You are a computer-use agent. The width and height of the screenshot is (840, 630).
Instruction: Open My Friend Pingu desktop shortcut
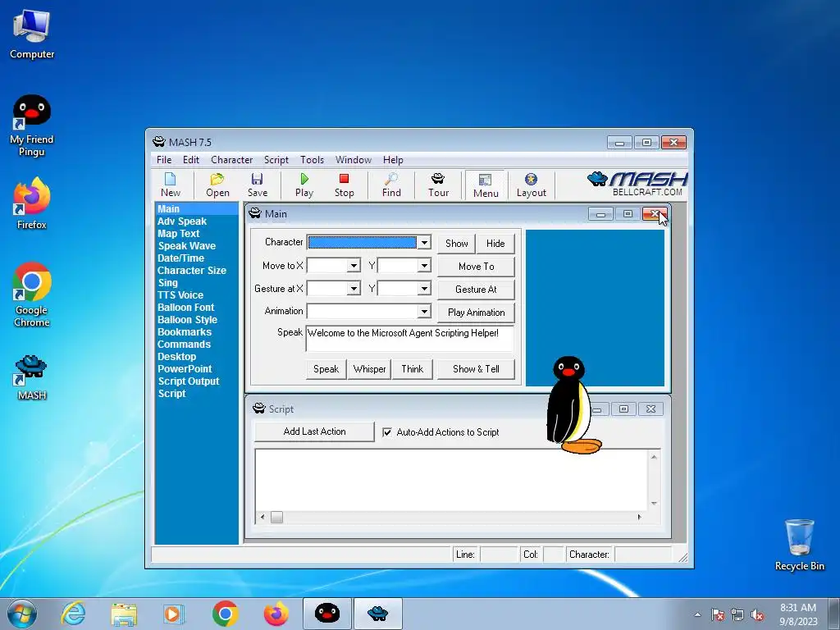32,126
